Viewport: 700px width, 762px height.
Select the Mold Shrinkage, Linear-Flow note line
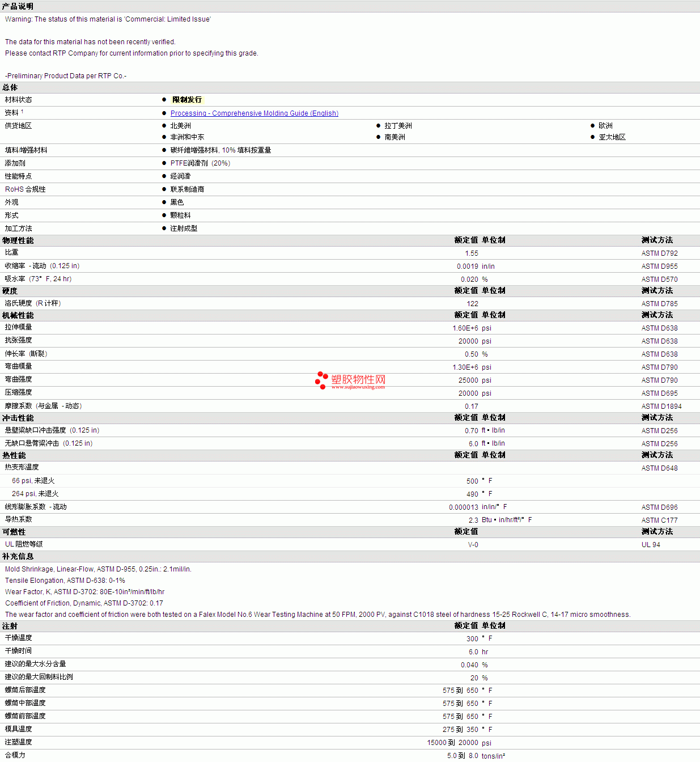98,569
